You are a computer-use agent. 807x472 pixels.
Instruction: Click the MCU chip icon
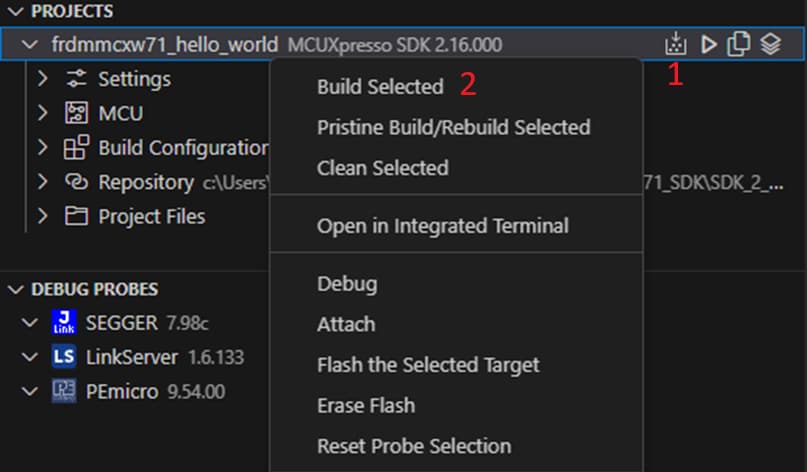[x=76, y=114]
